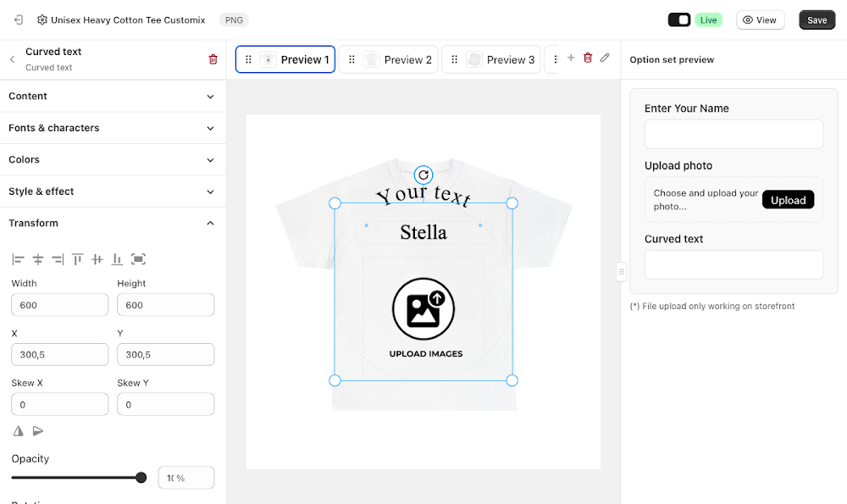
Task: Open the View button
Action: (x=760, y=20)
